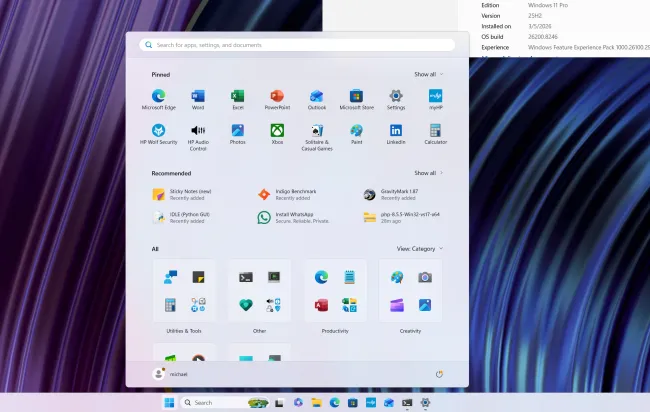Launch PowerPoint from Pinned
The image size is (650, 412).
tap(277, 99)
